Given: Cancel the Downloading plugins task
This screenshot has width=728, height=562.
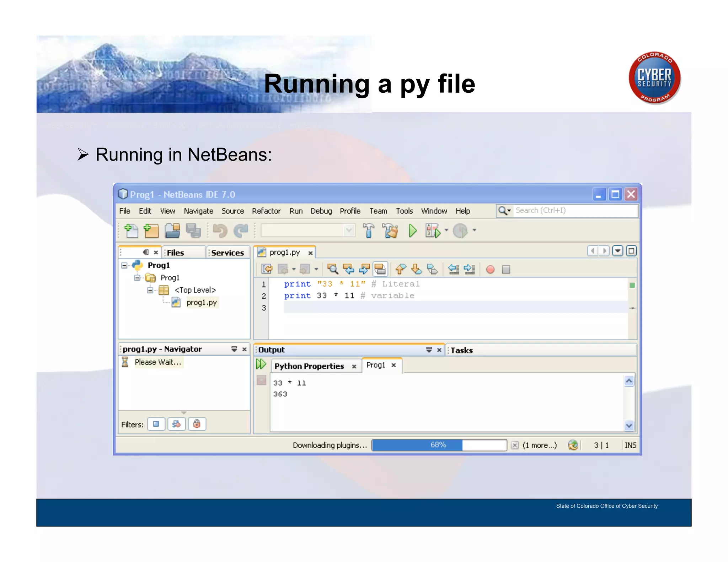Looking at the screenshot, I should [x=515, y=445].
